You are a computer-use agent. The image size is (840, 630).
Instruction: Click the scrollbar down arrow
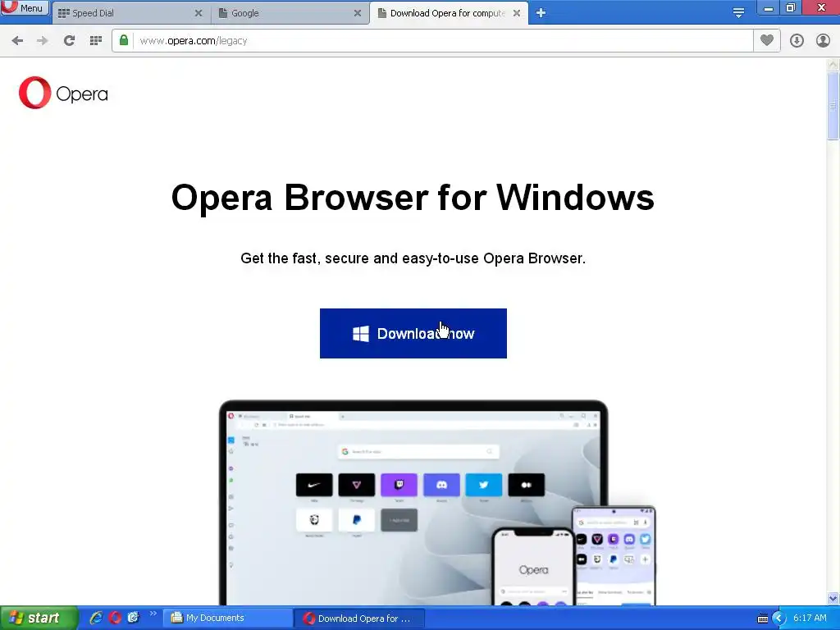pyautogui.click(x=833, y=598)
